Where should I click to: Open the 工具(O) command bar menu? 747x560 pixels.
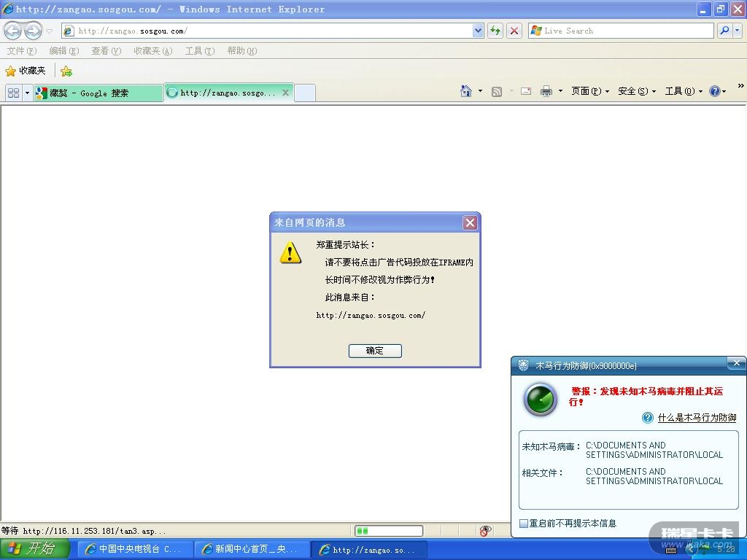coord(684,91)
